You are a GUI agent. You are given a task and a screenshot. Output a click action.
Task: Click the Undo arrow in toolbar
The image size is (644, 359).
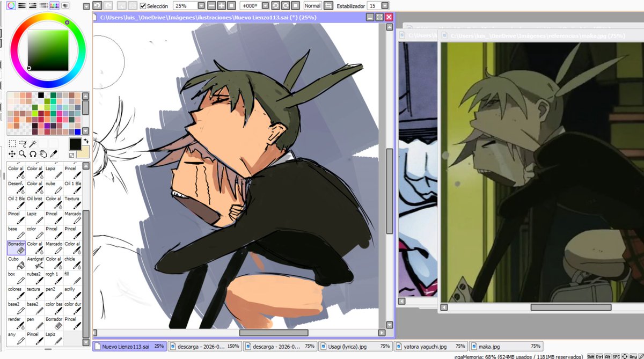coord(97,5)
